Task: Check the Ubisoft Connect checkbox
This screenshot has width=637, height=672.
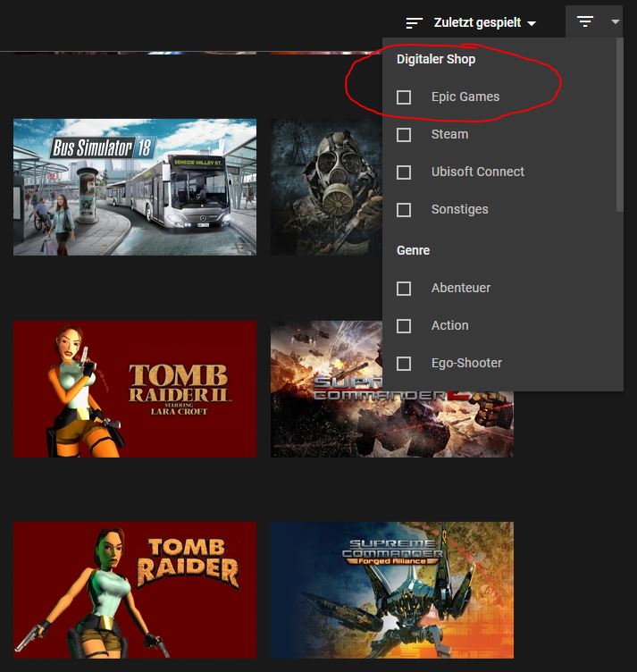Action: [404, 172]
